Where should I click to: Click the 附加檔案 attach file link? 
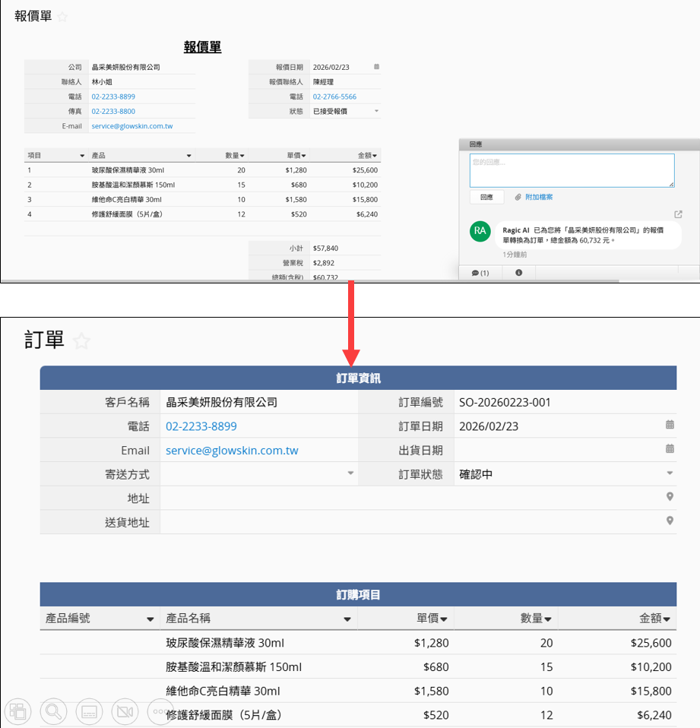[x=539, y=198]
